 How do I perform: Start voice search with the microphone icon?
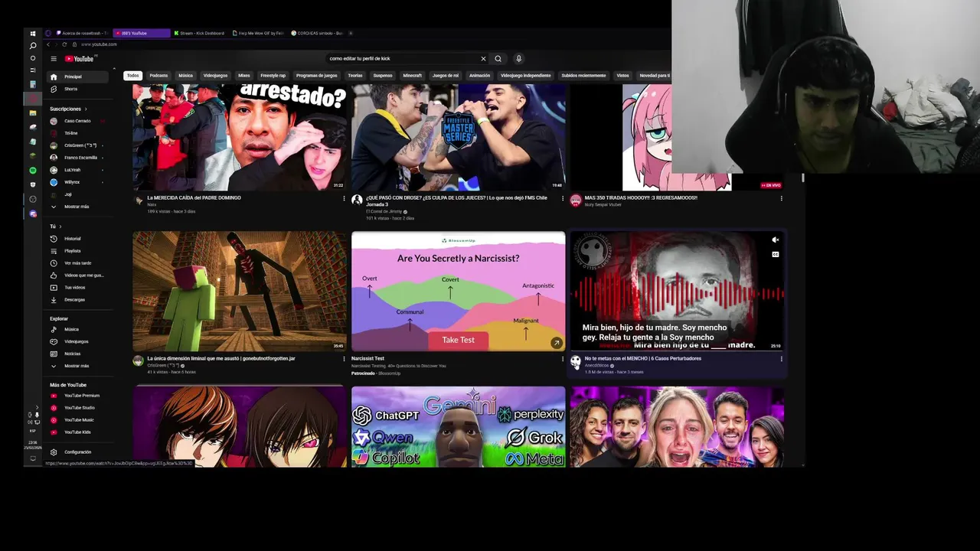518,59
